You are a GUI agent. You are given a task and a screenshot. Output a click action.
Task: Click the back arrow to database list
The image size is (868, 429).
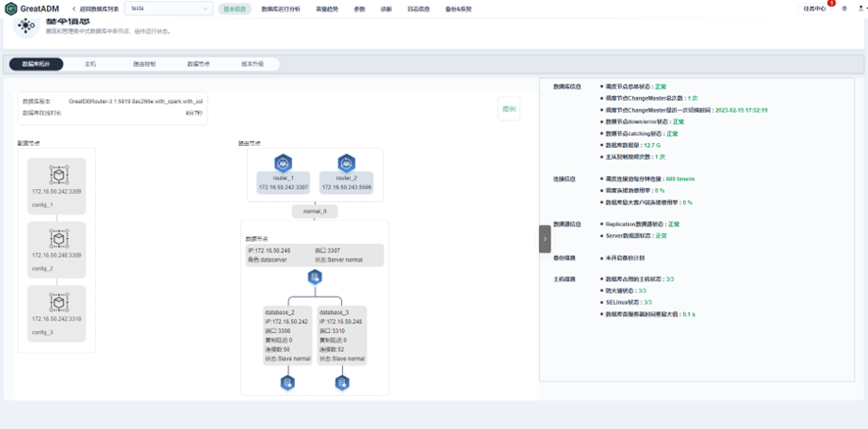(74, 9)
